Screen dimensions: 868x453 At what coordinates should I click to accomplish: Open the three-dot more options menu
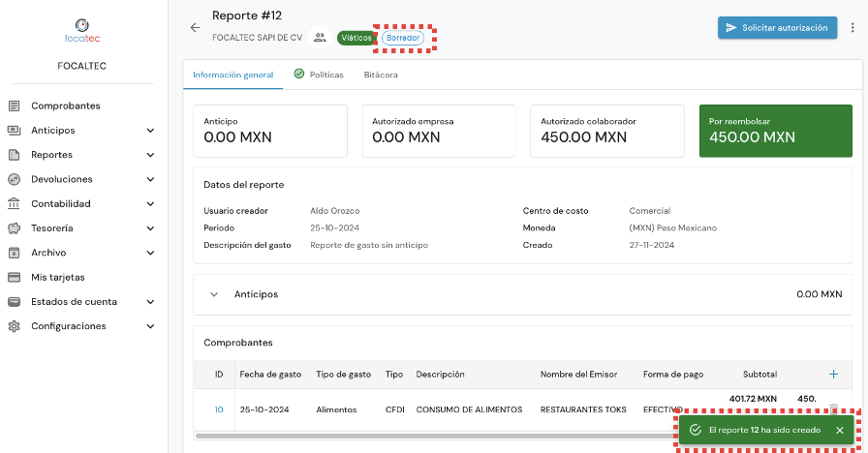click(852, 28)
